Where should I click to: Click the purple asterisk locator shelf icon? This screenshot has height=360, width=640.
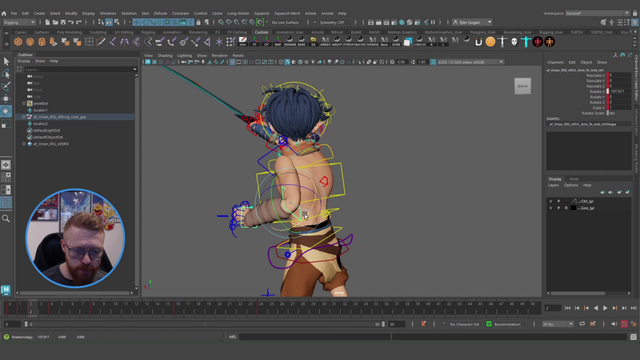point(219,42)
